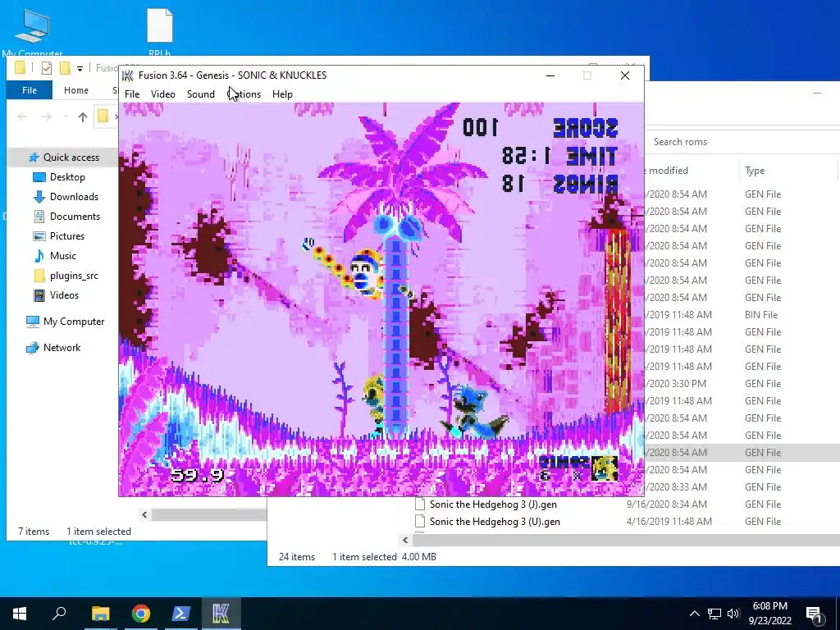Open Music folder in sidebar
The width and height of the screenshot is (840, 630).
pos(62,256)
